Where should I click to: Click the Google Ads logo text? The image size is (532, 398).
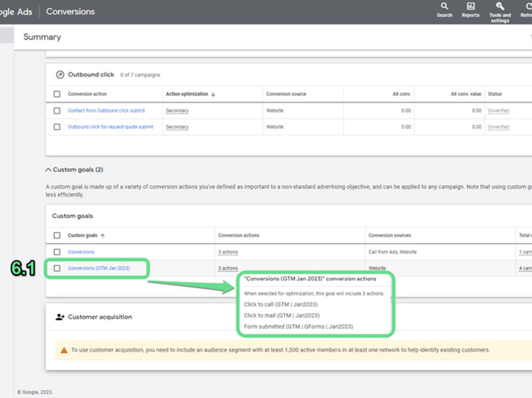(16, 12)
